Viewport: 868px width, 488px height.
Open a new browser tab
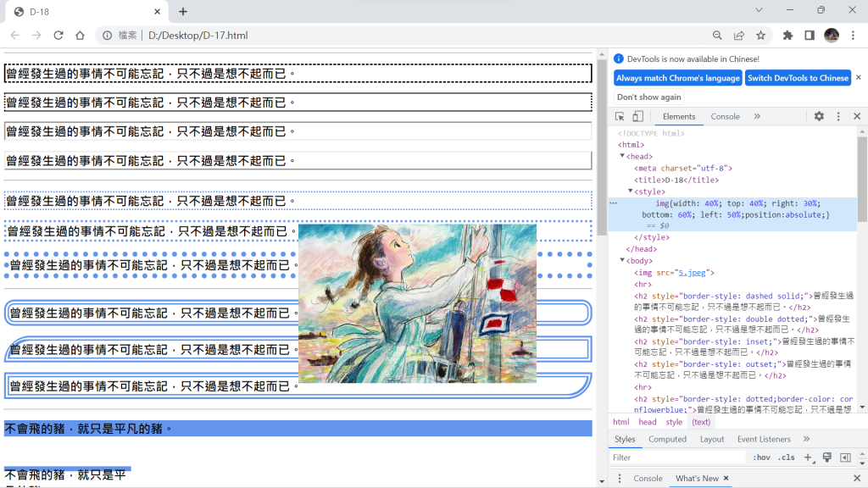(183, 12)
